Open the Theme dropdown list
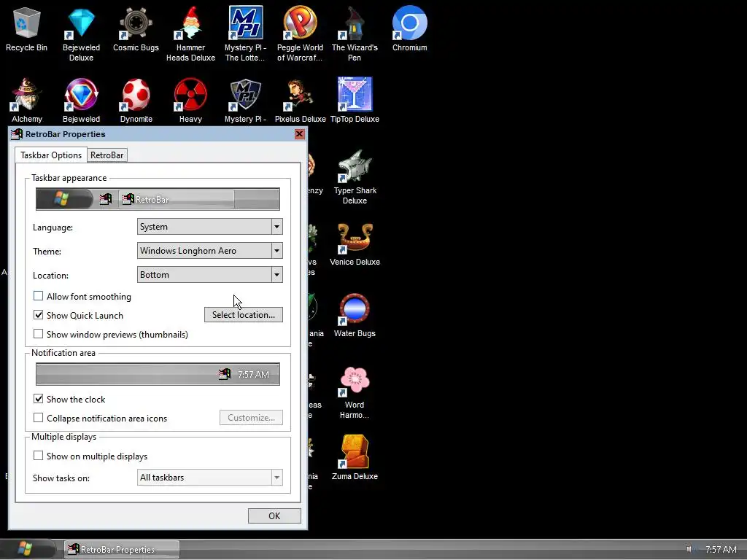This screenshot has height=560, width=747. [x=209, y=251]
